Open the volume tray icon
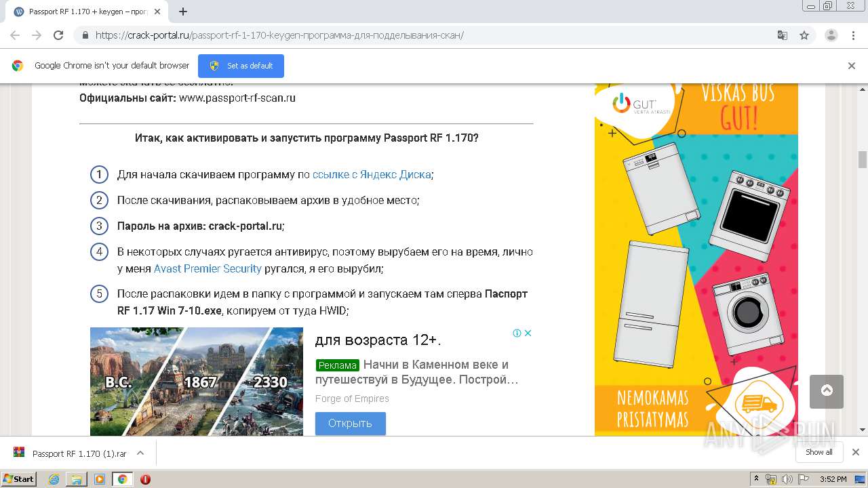The width and height of the screenshot is (868, 488). coord(787,479)
